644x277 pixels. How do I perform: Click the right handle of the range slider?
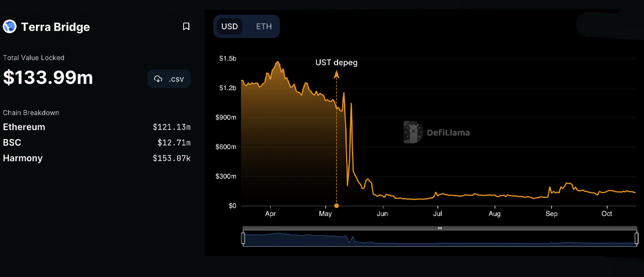(x=636, y=238)
